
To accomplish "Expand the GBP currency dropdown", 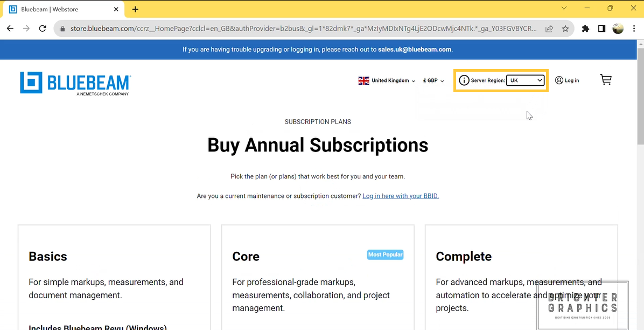I will pyautogui.click(x=433, y=80).
